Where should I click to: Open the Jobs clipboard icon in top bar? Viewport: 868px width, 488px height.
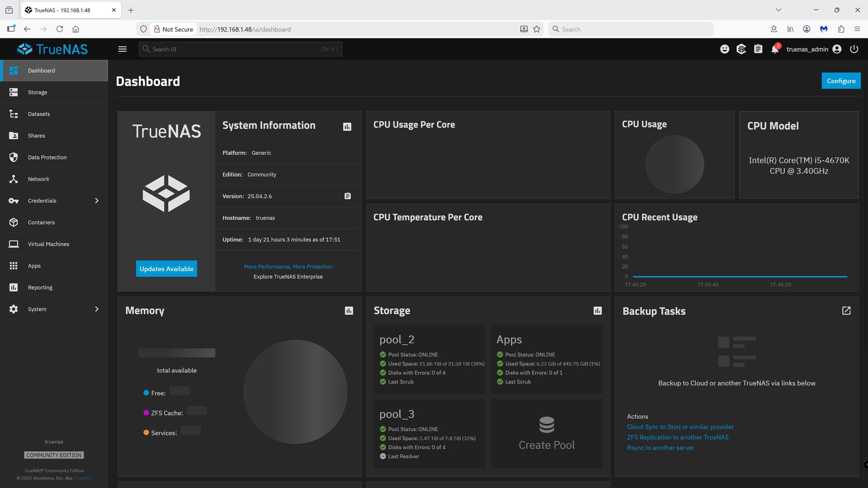pyautogui.click(x=758, y=49)
